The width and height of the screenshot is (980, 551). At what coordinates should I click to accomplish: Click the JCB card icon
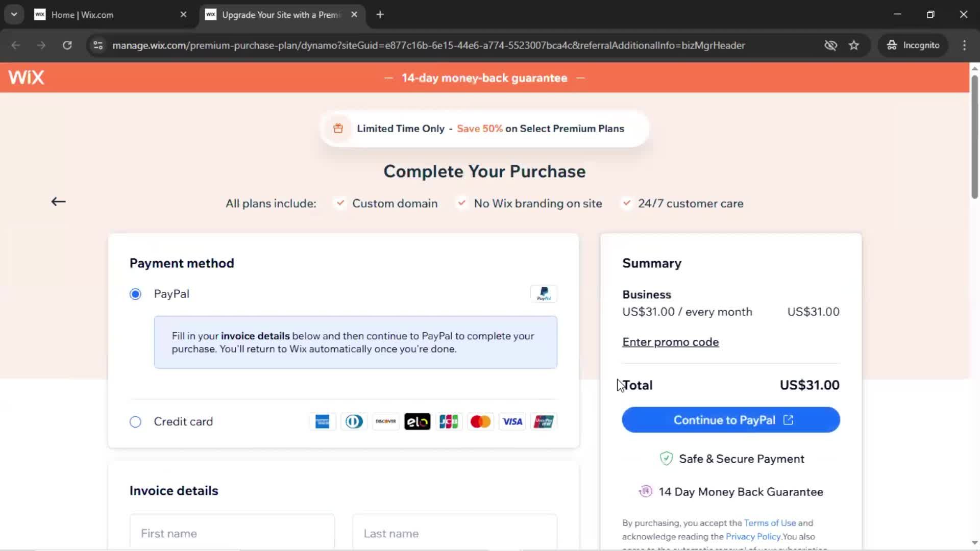(449, 421)
